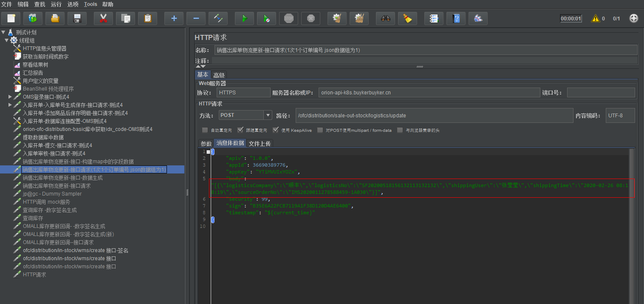Open the Templates toolbar icon
Image resolution: width=644 pixels, height=304 pixels.
(x=33, y=18)
